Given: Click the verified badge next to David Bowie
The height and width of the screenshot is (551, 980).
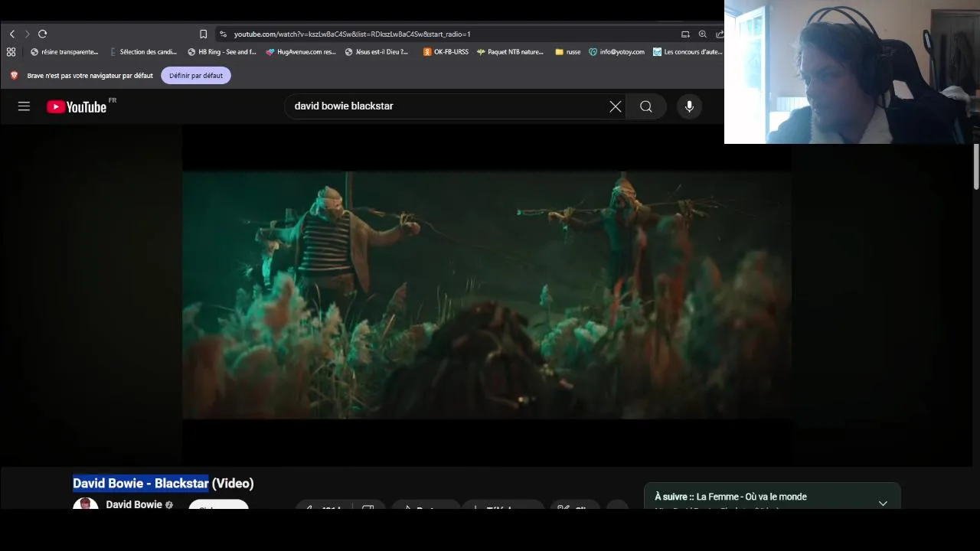Looking at the screenshot, I should point(169,505).
